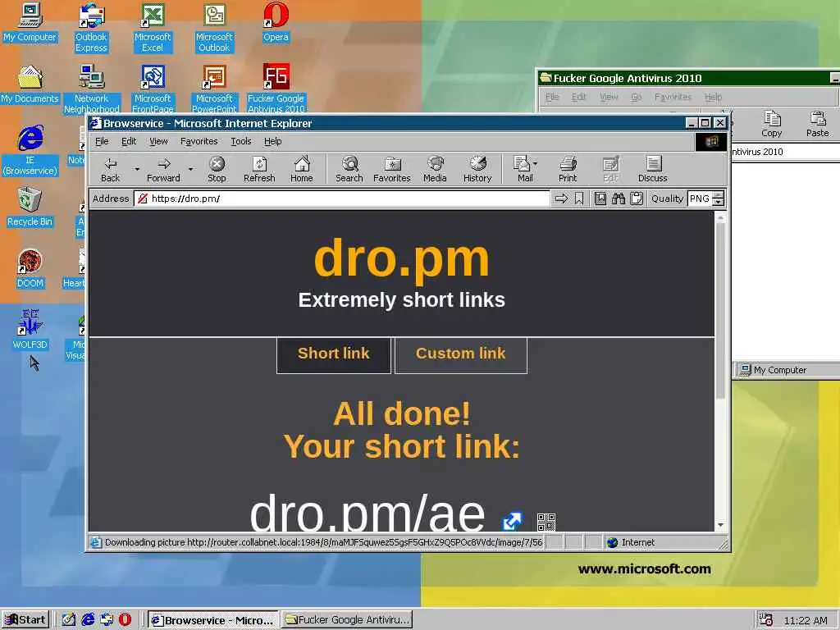
Task: Click the Go arrow next to address bar
Action: (x=561, y=199)
